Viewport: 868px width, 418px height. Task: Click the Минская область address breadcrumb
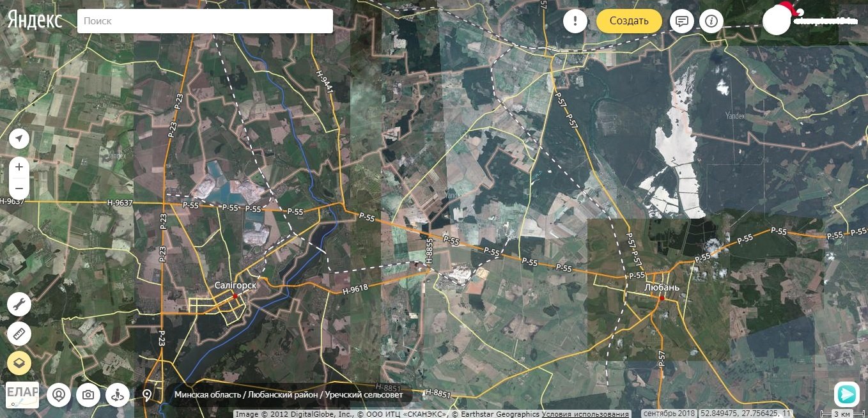[x=208, y=395]
